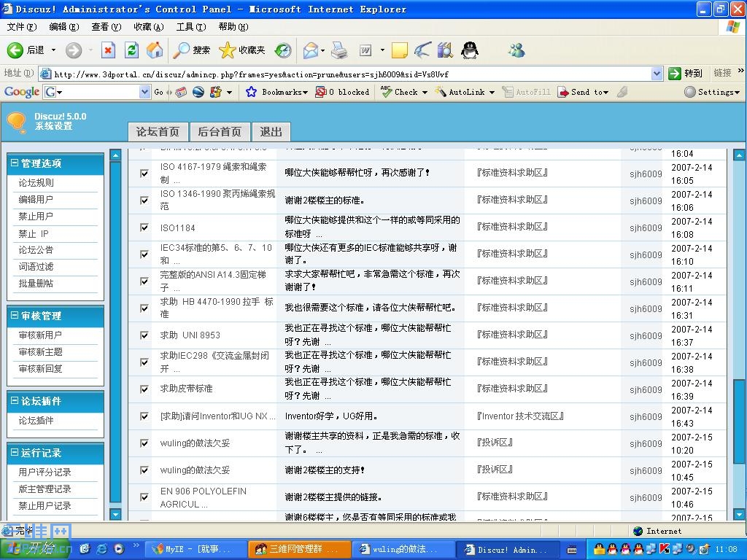
Task: Uncheck the EN 906 POLYOLEFIN row checkbox
Action: [144, 497]
